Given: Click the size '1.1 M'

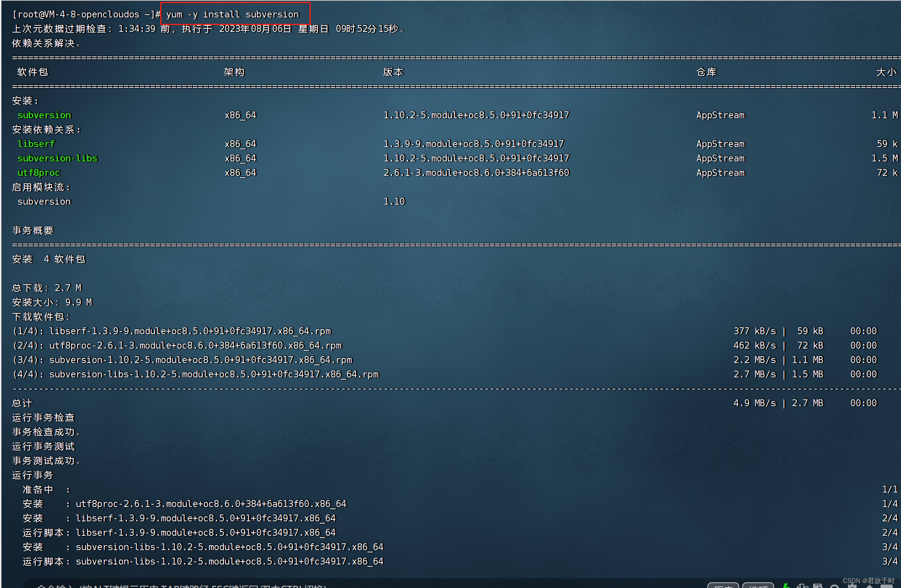Looking at the screenshot, I should coord(885,115).
